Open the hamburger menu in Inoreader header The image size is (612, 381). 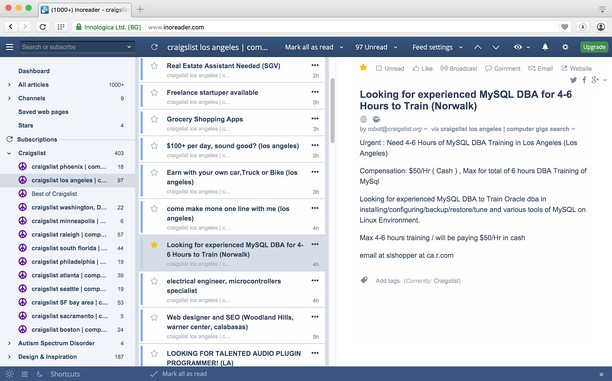(x=9, y=47)
